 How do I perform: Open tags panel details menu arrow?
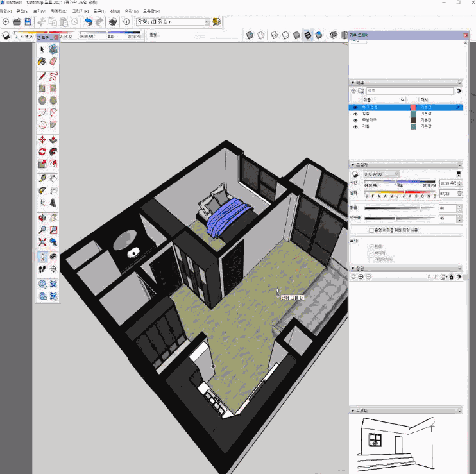pyautogui.click(x=459, y=90)
